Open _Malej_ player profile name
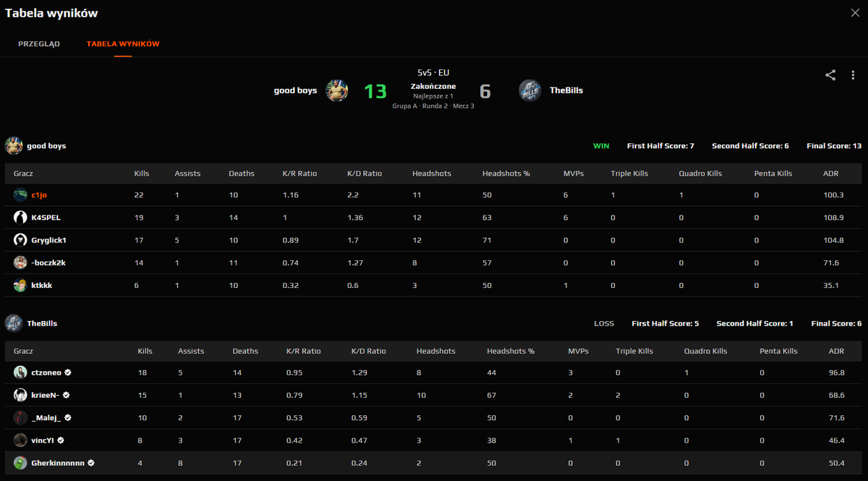 (46, 417)
